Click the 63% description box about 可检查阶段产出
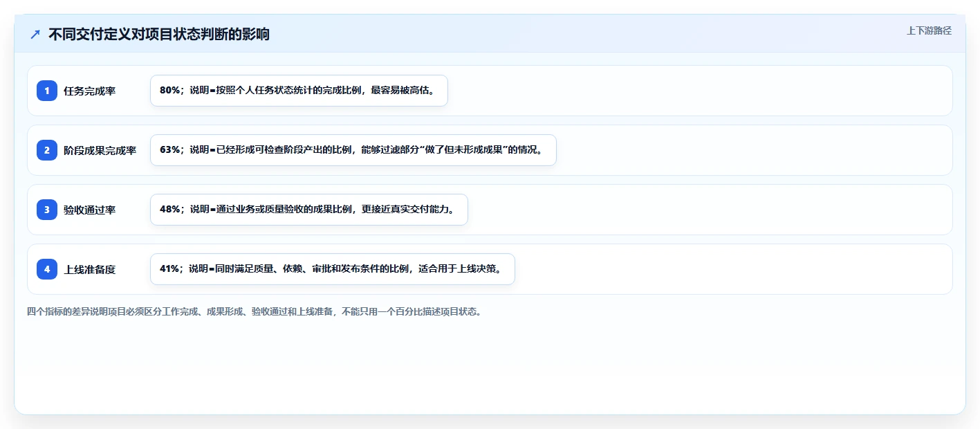Screen dimensions: 980x429 353,150
